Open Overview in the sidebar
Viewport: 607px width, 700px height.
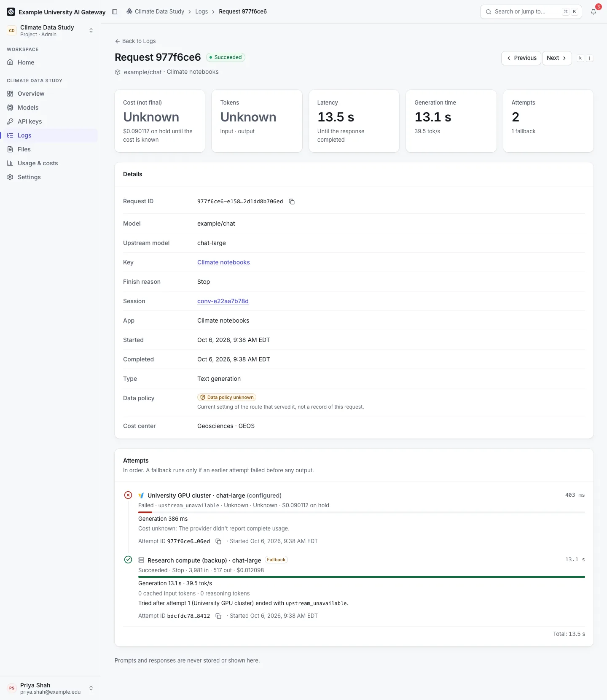point(51,94)
